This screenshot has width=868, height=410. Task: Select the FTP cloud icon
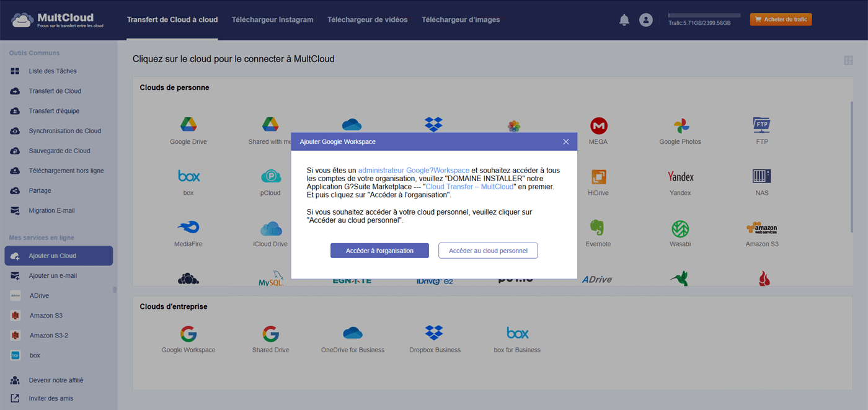(762, 125)
